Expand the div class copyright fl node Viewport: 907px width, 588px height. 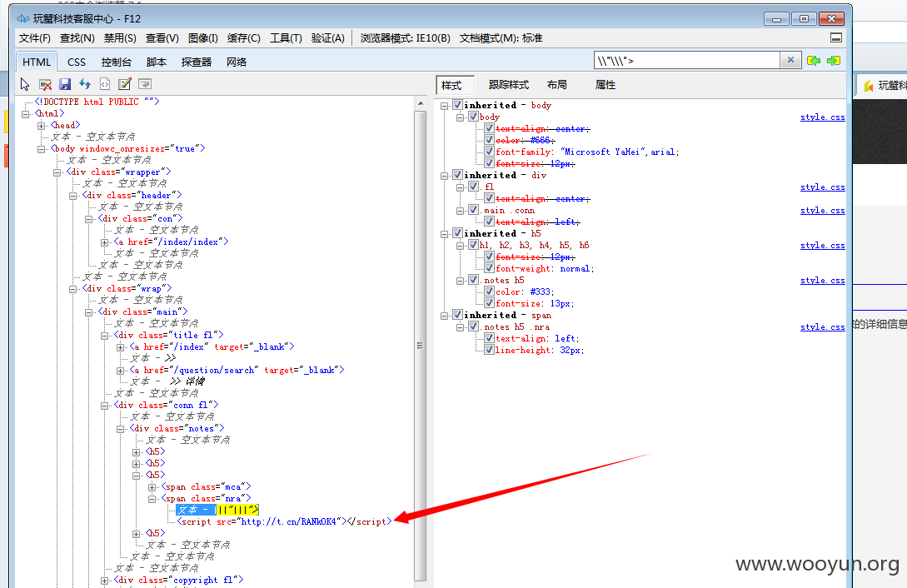[104, 581]
